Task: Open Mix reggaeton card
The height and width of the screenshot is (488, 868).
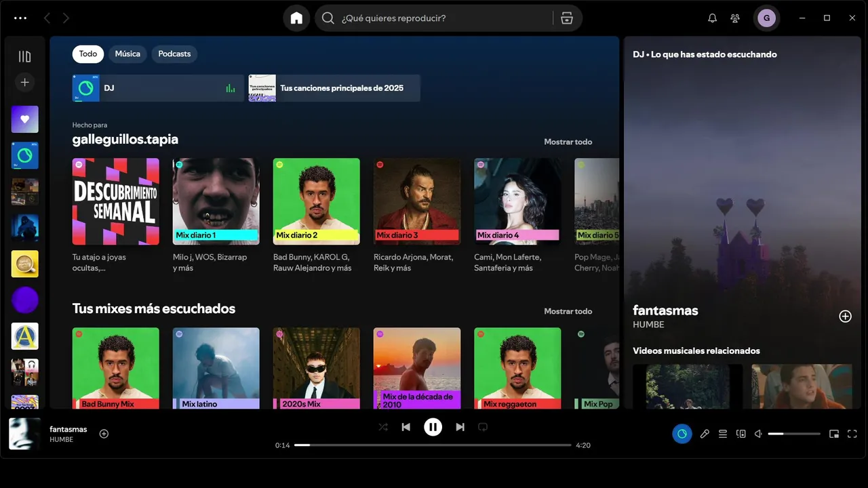Action: click(x=517, y=368)
